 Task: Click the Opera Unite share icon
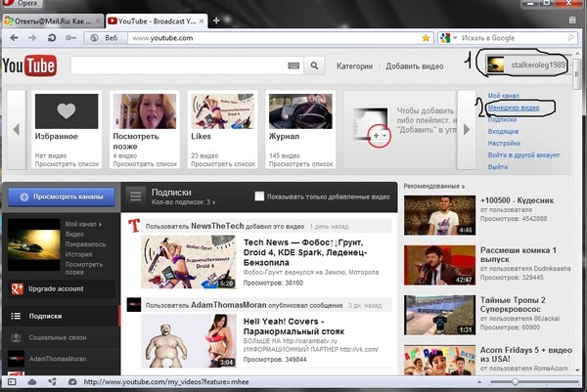[x=52, y=382]
